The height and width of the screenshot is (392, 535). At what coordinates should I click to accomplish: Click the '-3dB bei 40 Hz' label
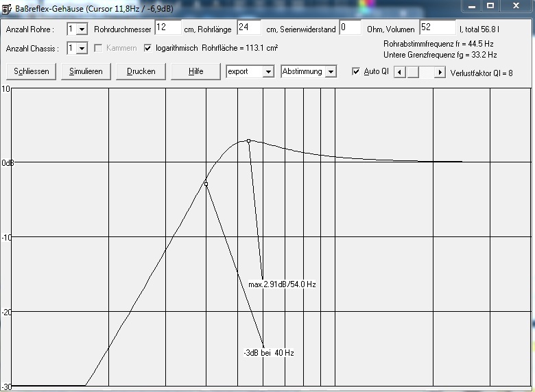269,353
